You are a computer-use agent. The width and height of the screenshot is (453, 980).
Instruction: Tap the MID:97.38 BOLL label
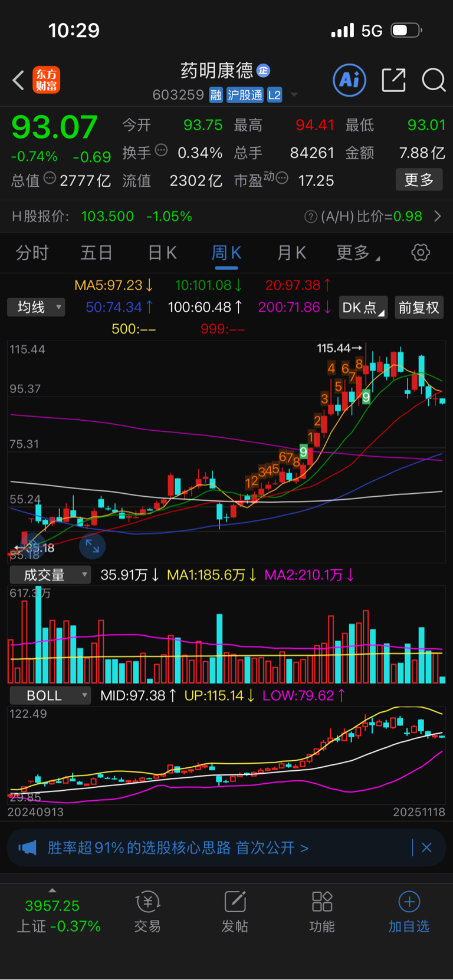139,695
